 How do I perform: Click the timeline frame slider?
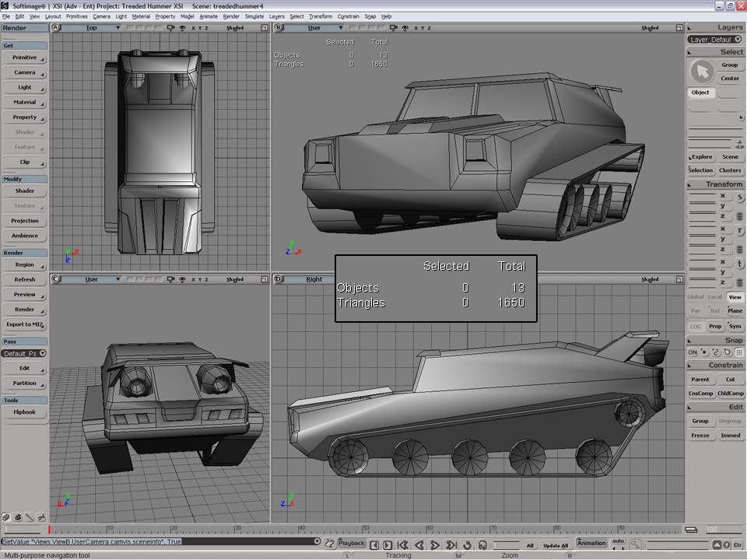pyautogui.click(x=50, y=530)
